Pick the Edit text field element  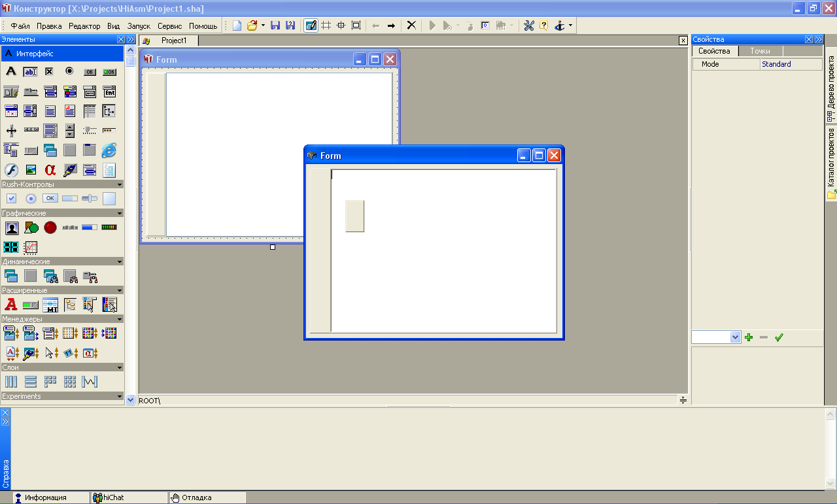tap(31, 71)
